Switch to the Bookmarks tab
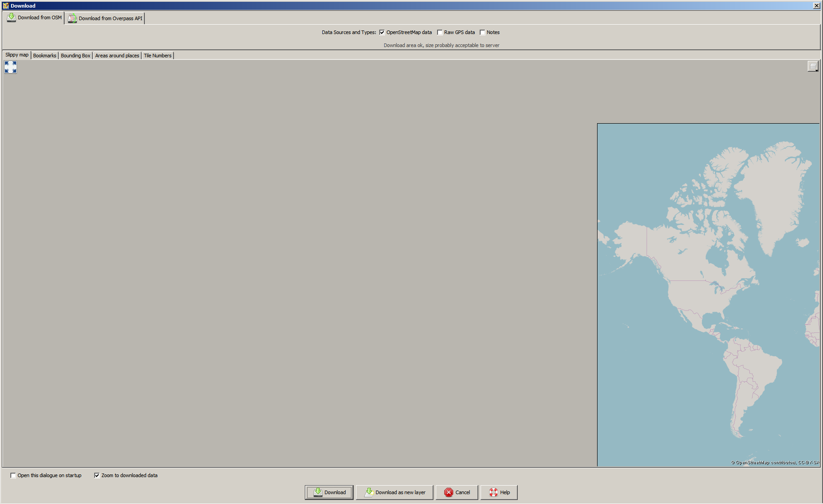The image size is (823, 504). point(45,56)
